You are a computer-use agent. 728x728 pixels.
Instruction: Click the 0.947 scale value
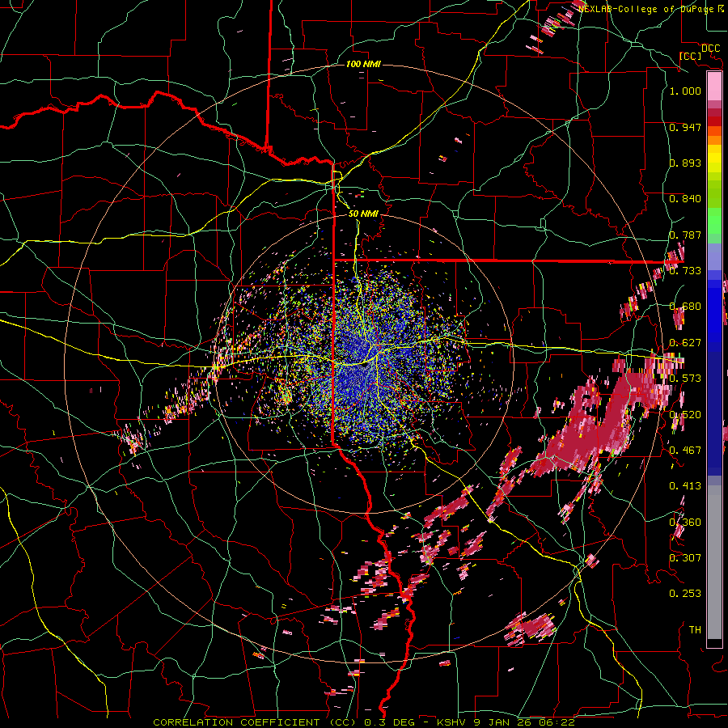pyautogui.click(x=685, y=127)
